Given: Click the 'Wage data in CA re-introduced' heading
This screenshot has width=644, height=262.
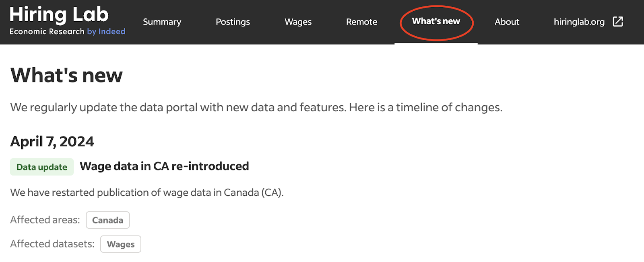Looking at the screenshot, I should (x=164, y=166).
